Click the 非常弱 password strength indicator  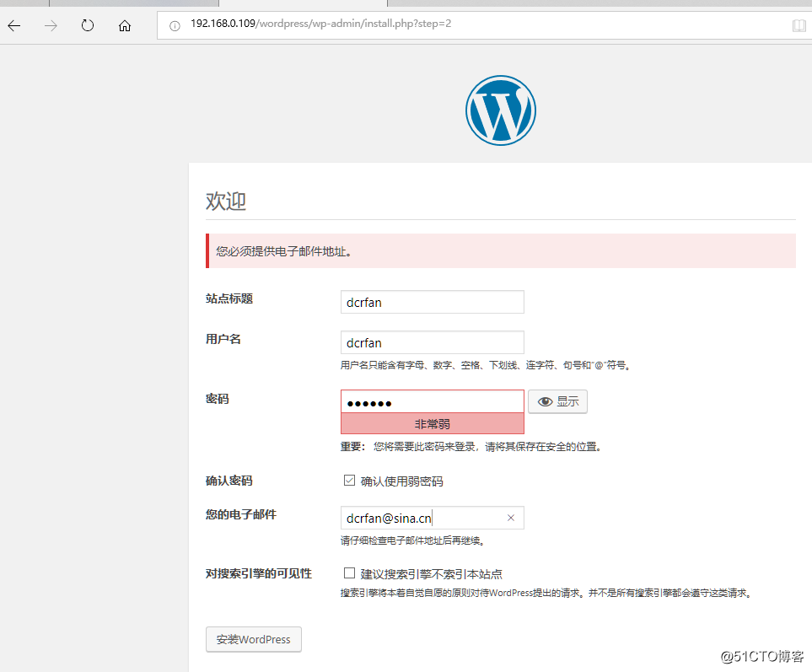(433, 423)
